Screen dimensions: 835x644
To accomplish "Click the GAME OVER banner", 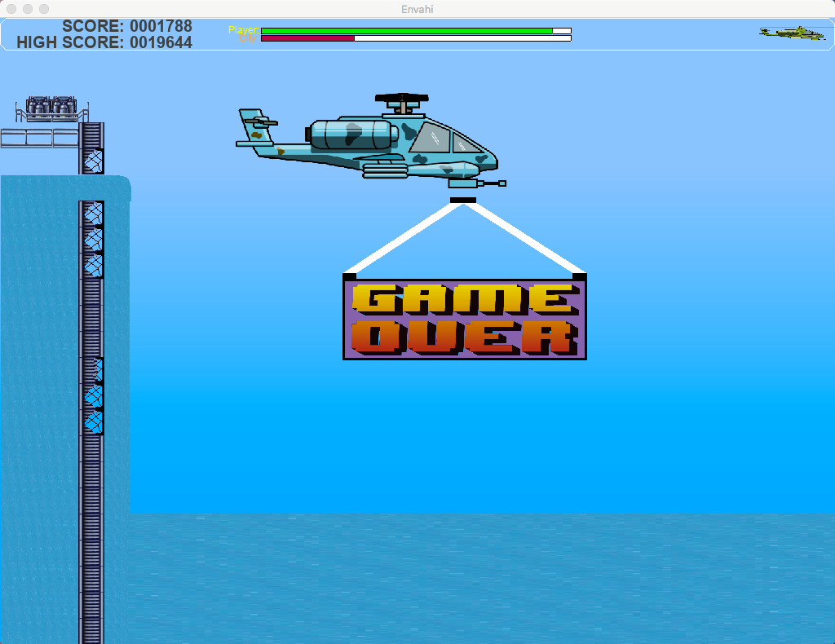I will 464,318.
